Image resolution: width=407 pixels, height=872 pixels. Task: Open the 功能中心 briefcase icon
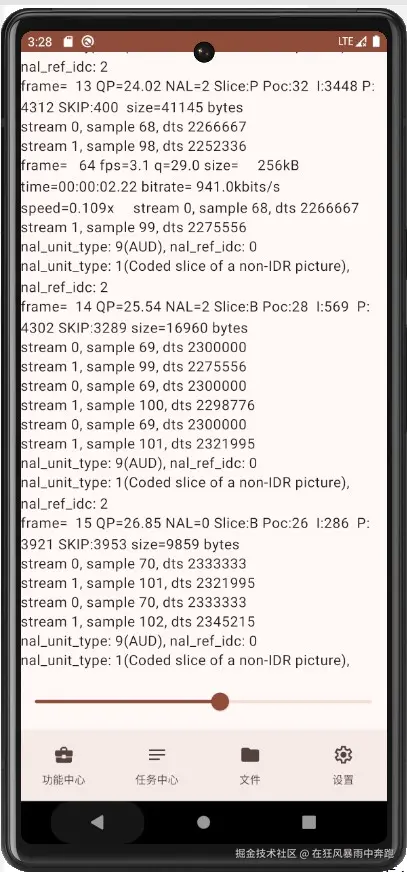coord(64,755)
